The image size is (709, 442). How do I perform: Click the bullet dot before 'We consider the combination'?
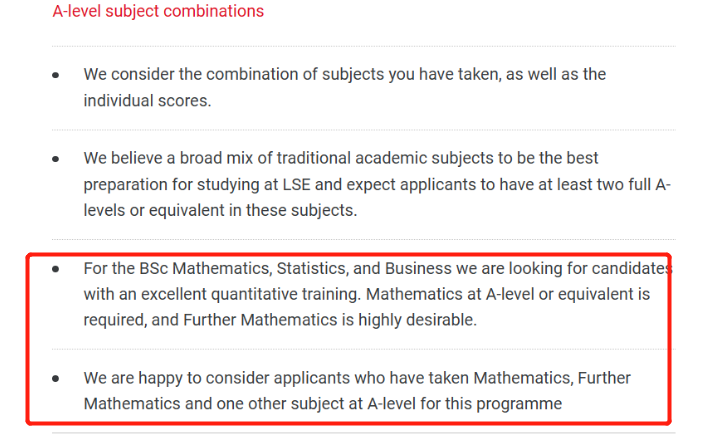click(x=56, y=75)
